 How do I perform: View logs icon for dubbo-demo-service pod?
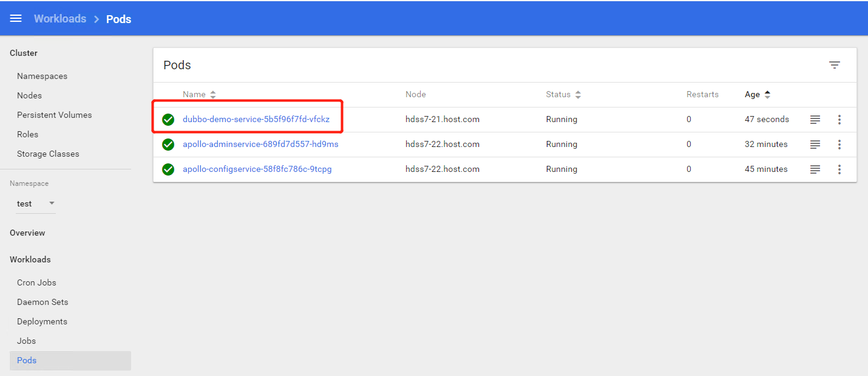coord(815,120)
